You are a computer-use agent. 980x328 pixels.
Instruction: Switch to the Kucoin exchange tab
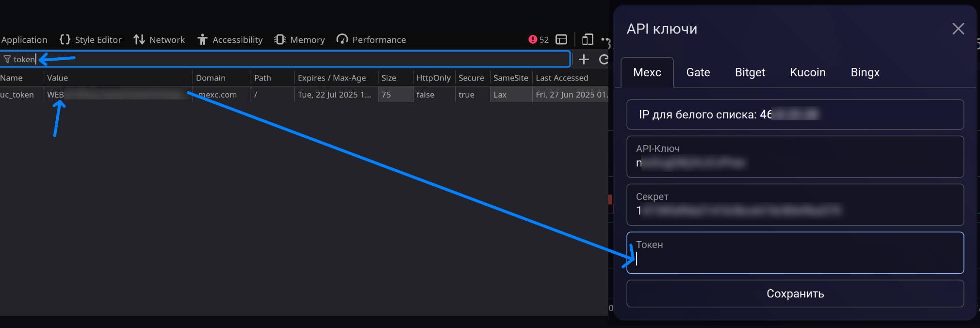(x=808, y=72)
